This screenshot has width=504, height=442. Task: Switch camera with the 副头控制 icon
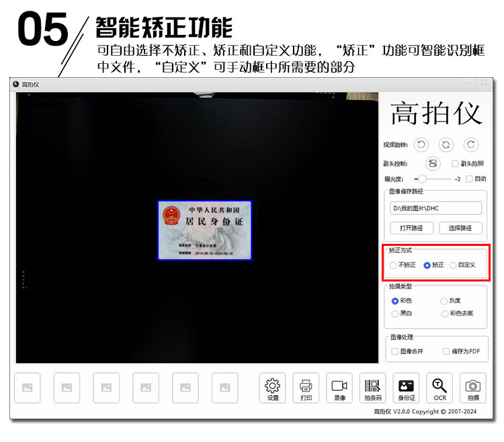tap(433, 163)
